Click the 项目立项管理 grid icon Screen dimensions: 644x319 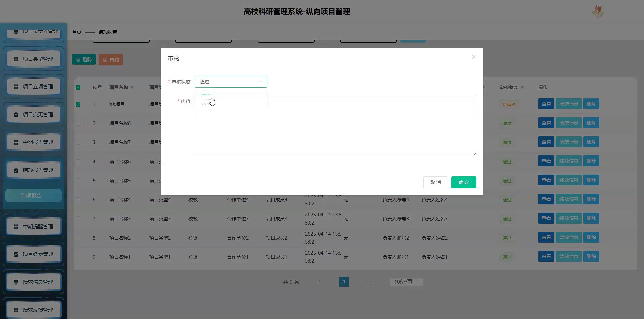[x=16, y=87]
